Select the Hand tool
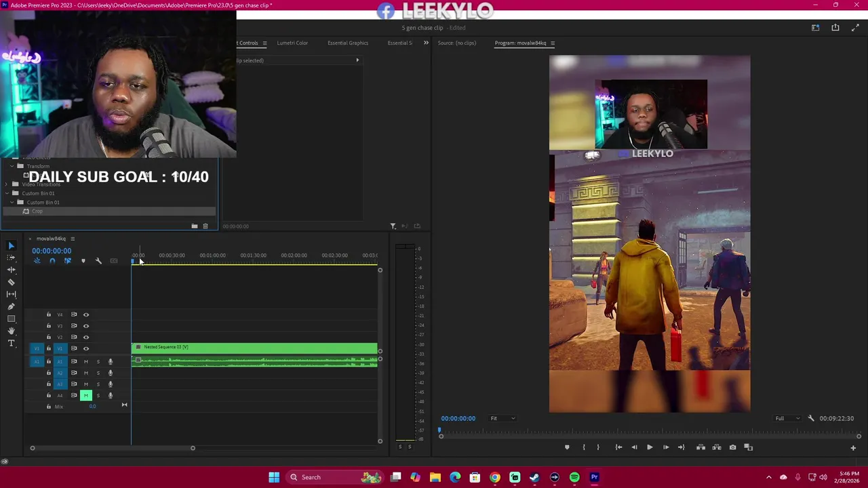Screen dimensions: 868x488 pos(11,331)
